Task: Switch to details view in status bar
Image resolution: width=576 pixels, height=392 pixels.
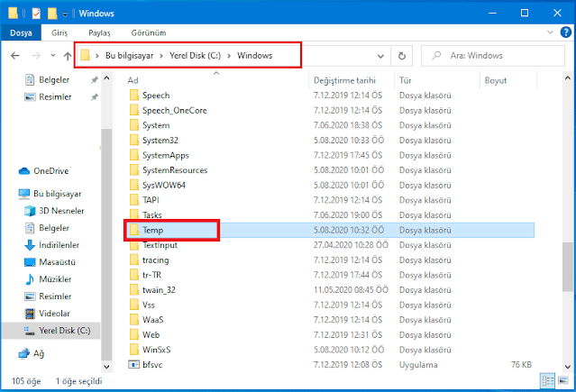Action: pyautogui.click(x=548, y=381)
